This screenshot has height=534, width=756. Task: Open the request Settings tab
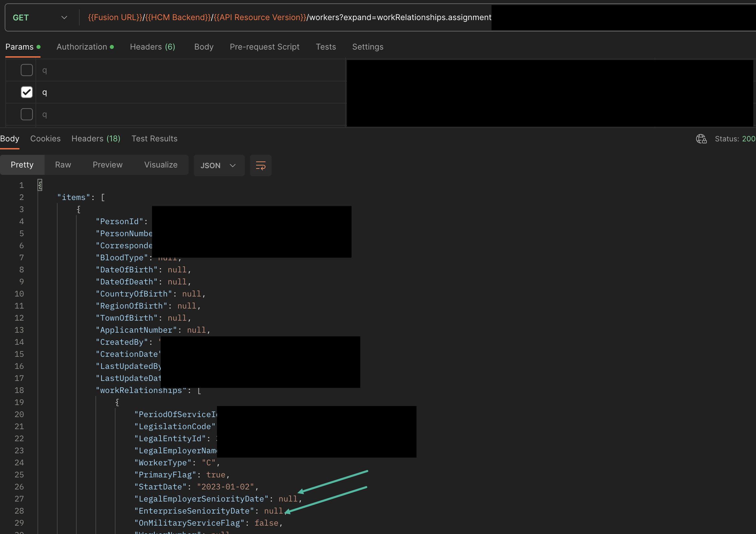pos(368,47)
